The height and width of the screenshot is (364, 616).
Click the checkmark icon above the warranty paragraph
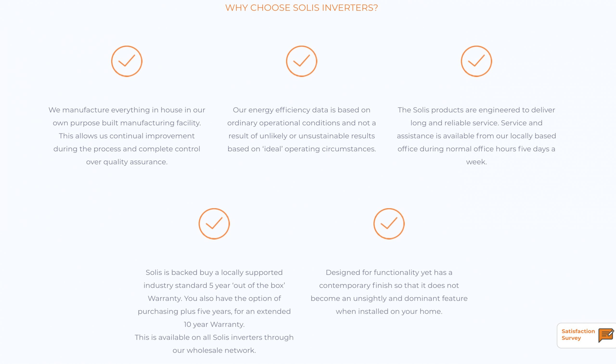click(214, 224)
